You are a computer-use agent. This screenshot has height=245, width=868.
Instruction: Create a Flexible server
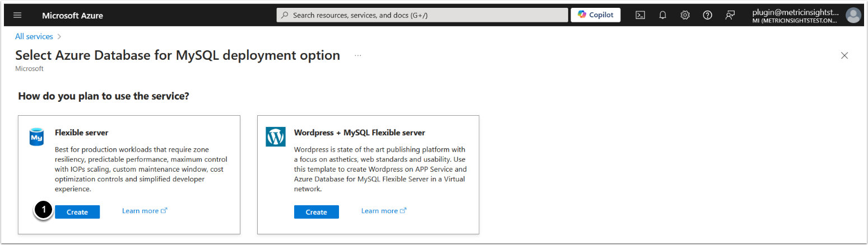point(77,212)
